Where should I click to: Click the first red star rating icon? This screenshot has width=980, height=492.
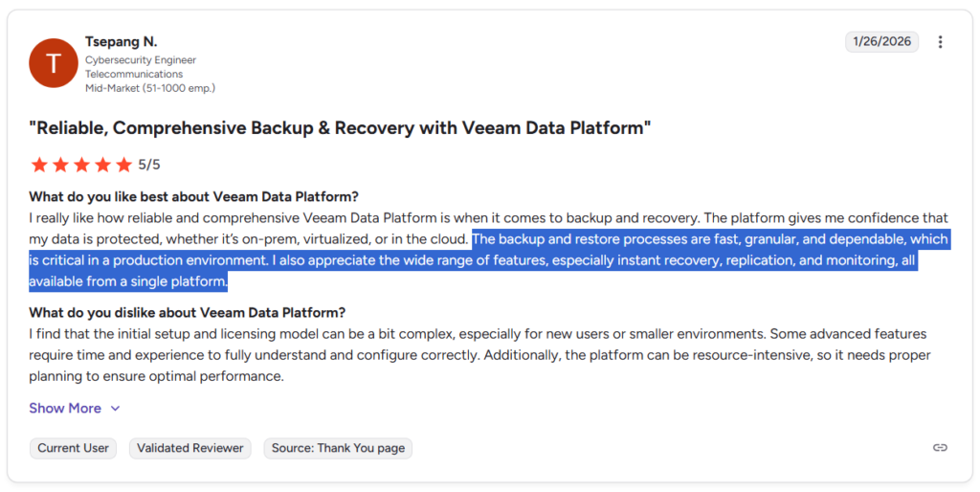[x=39, y=165]
